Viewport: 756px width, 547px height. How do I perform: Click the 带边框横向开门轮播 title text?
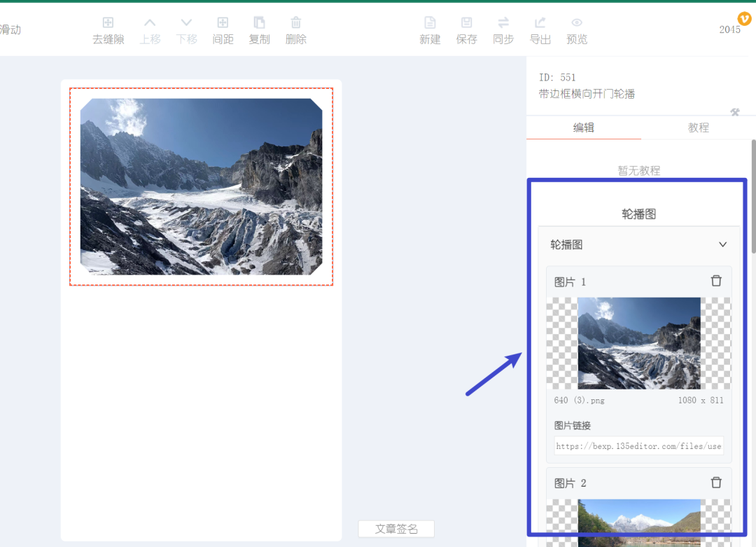click(x=587, y=94)
